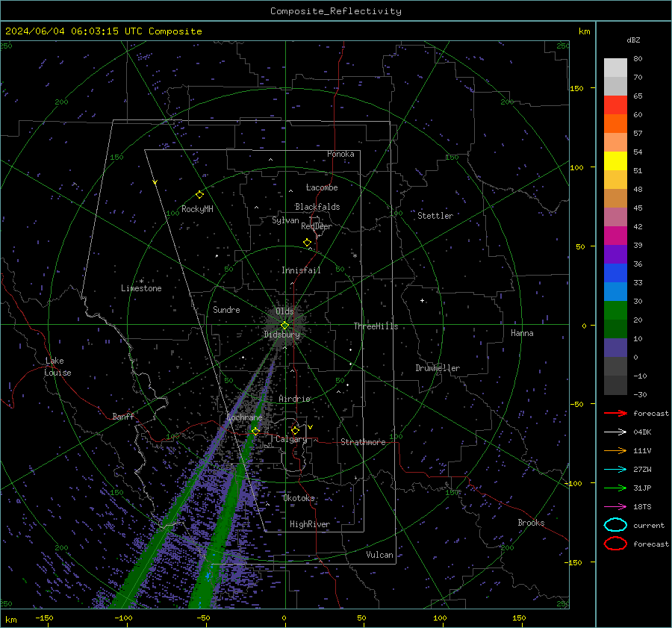Click the white plus marker west of Hanna
Viewport: 672px width, 628px height.
422,300
